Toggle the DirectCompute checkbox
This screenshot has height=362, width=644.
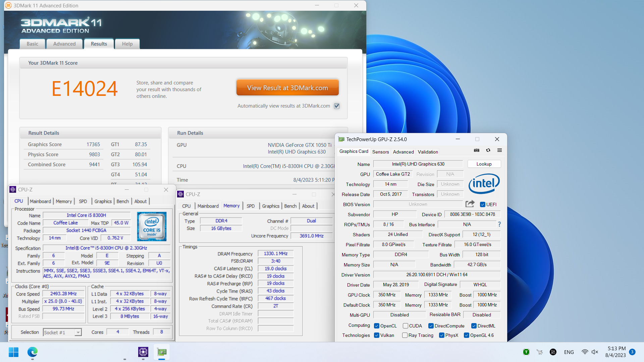pos(431,326)
